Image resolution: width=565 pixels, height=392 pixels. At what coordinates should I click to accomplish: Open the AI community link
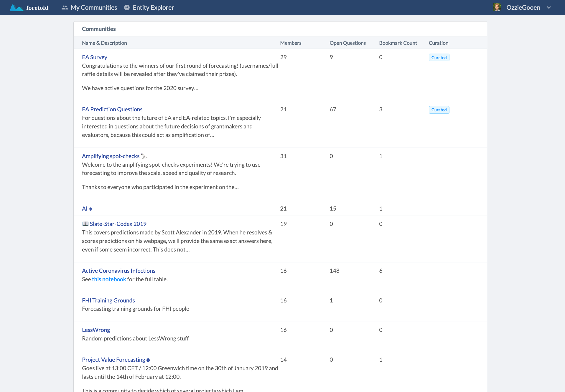(85, 209)
